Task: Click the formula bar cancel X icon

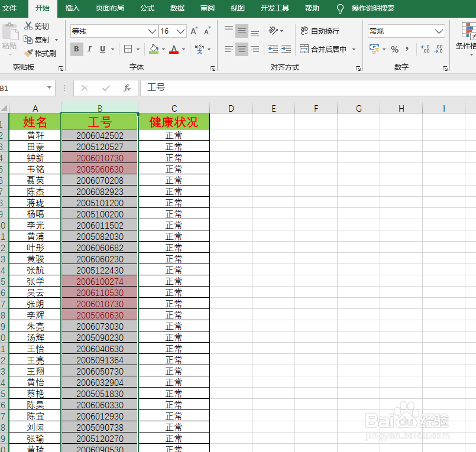Action: tap(85, 88)
